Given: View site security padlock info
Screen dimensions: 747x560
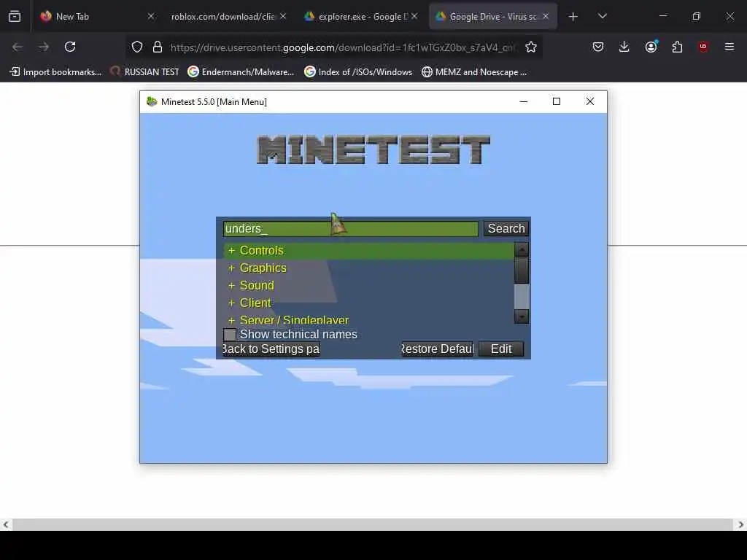Looking at the screenshot, I should pos(158,47).
